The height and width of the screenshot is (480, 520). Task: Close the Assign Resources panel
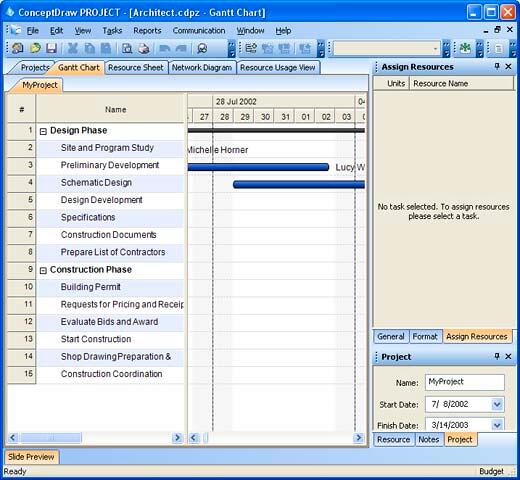click(508, 66)
